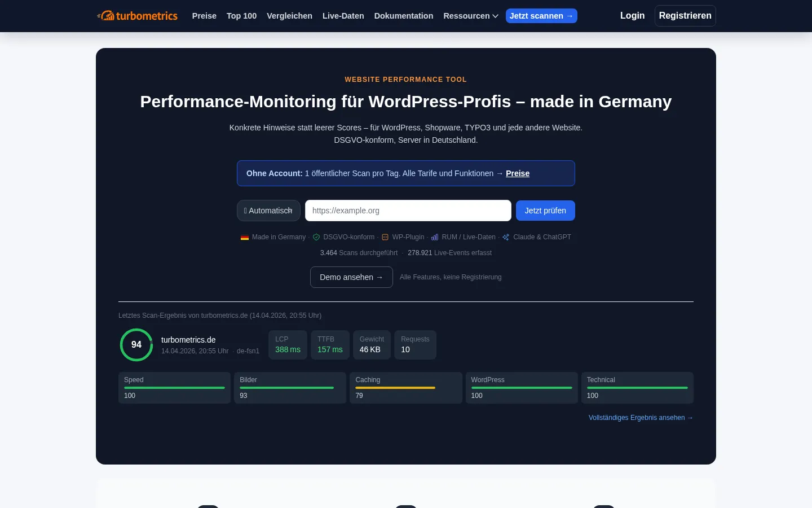The width and height of the screenshot is (812, 508).
Task: Click the Technical score card
Action: click(x=637, y=388)
